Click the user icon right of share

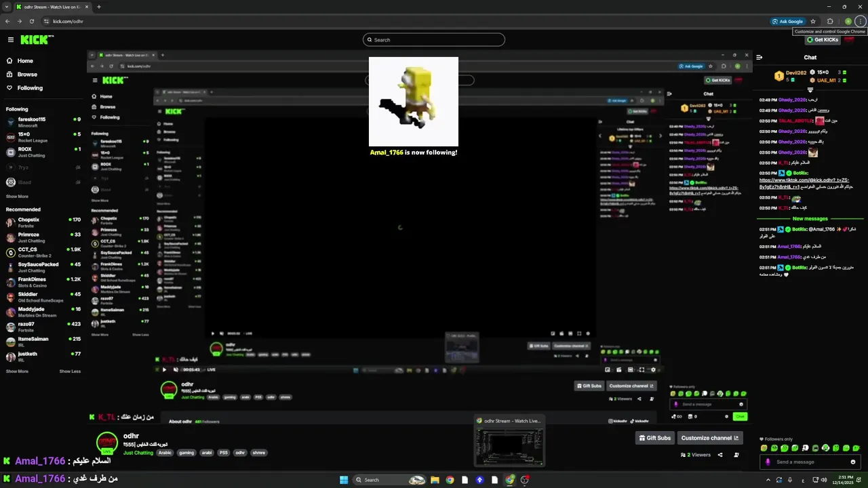point(736,455)
